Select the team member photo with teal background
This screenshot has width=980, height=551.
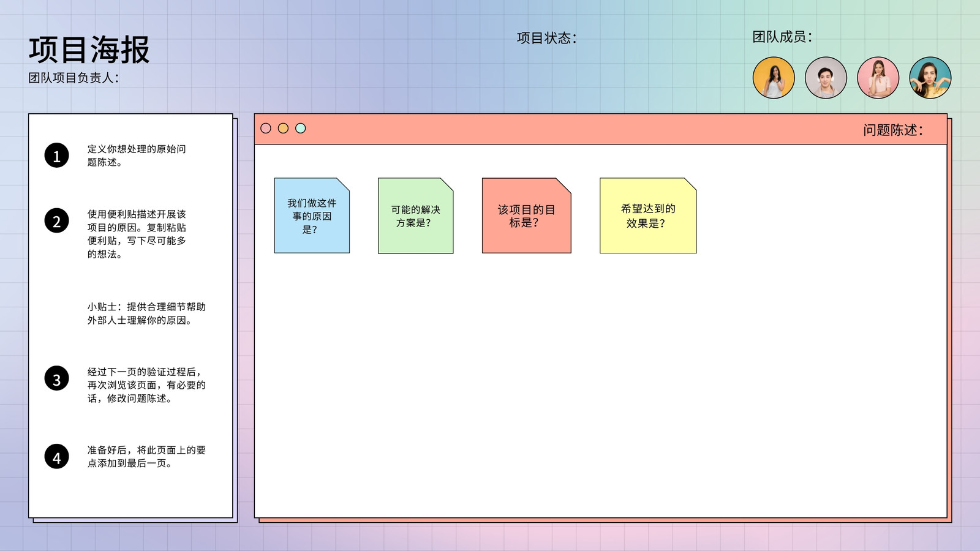930,78
